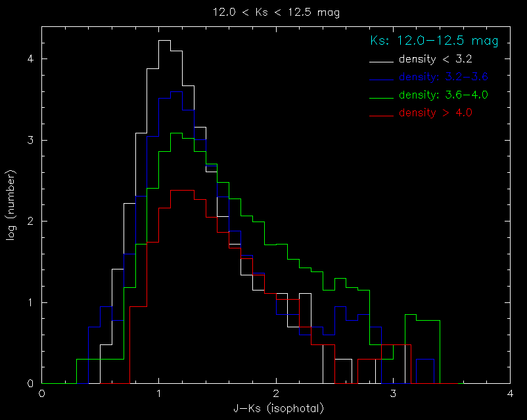Click the y-axis tick label "4"
This screenshot has height=420, width=527.
30,58
